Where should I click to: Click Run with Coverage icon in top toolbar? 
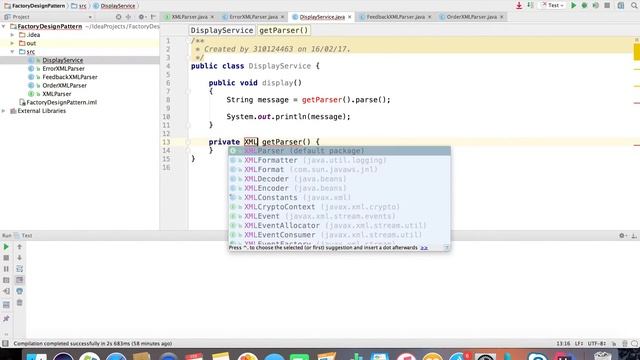(596, 5)
